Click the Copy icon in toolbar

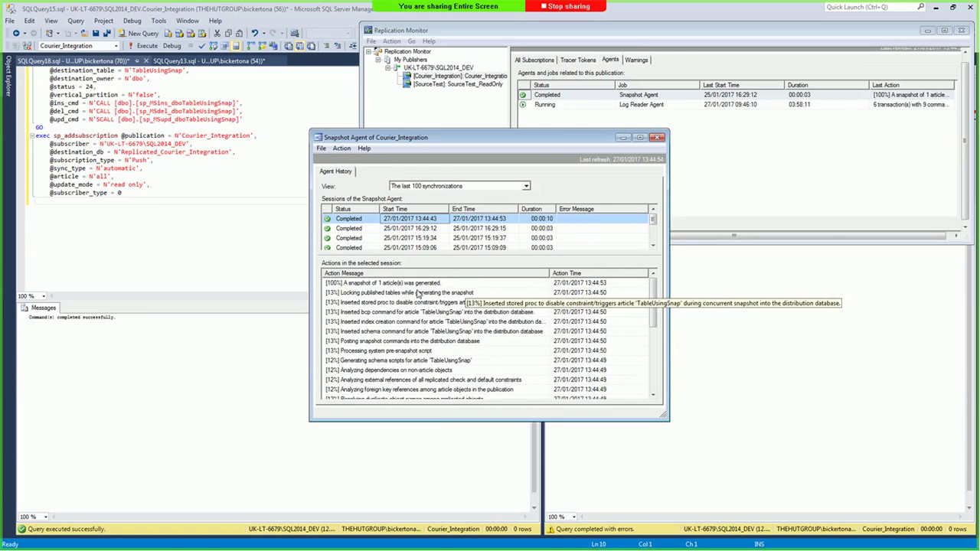point(228,33)
